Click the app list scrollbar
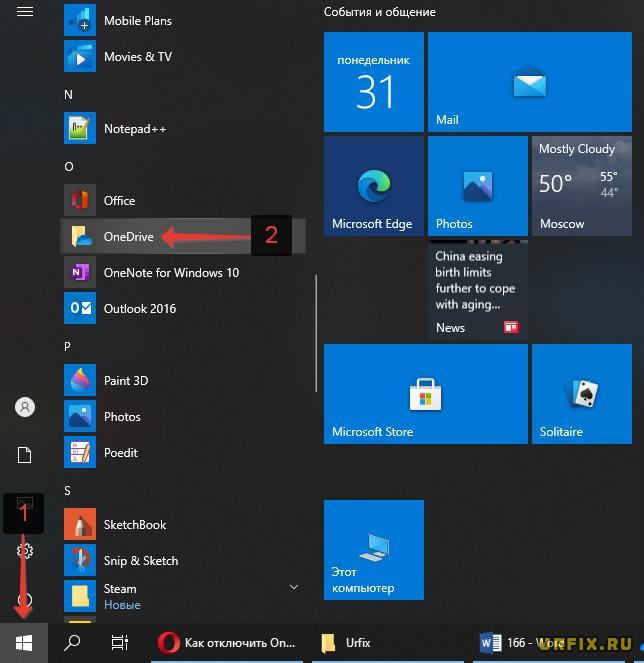 click(316, 333)
